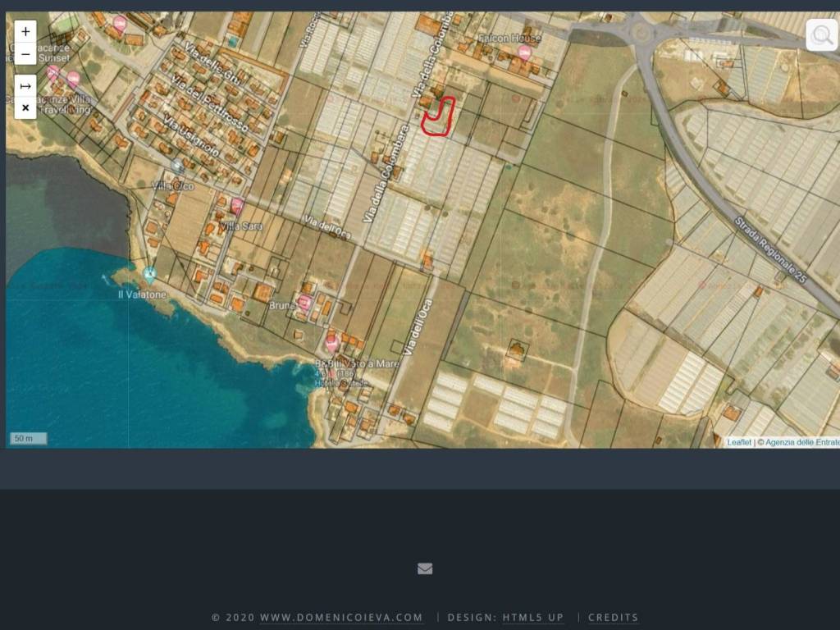Select the Falcon House lodging pin
This screenshot has width=840, height=630.
coord(524,53)
